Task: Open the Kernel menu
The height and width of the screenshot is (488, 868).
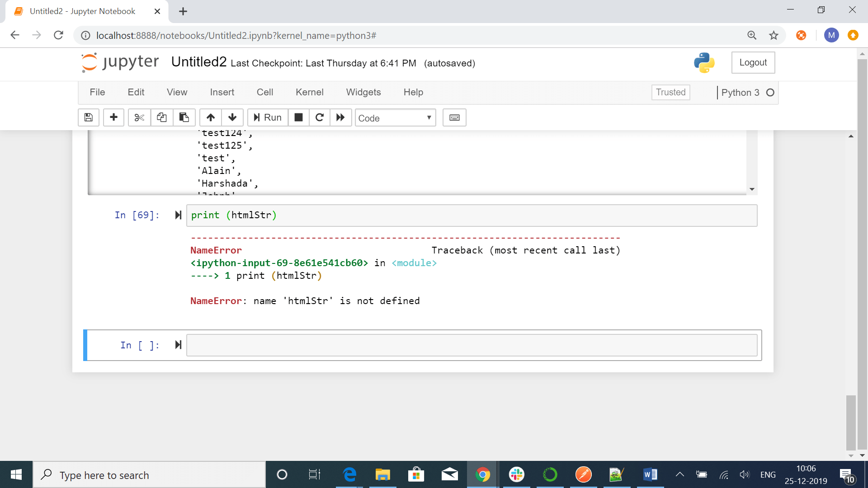Action: pos(309,92)
